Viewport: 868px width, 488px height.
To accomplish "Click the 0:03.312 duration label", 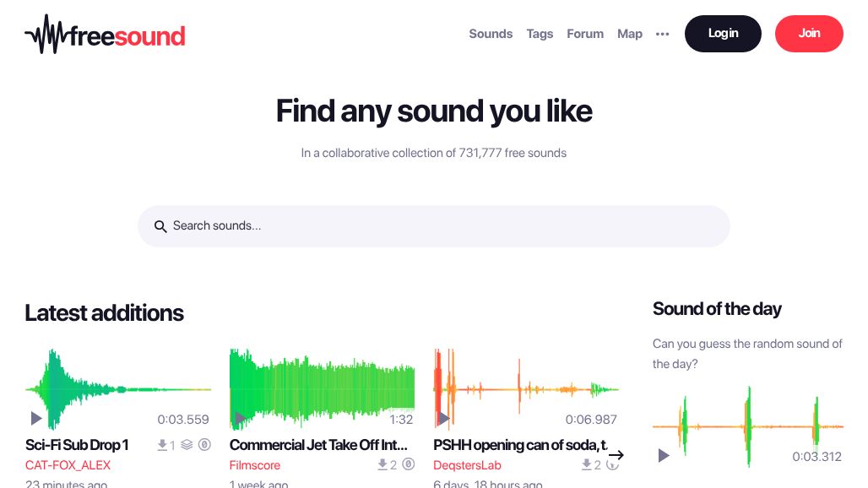I will 816,457.
